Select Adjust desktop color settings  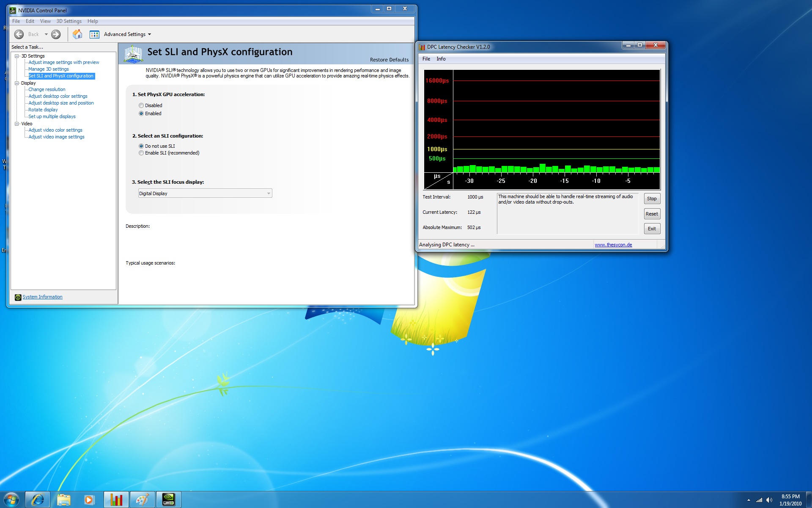click(x=58, y=96)
